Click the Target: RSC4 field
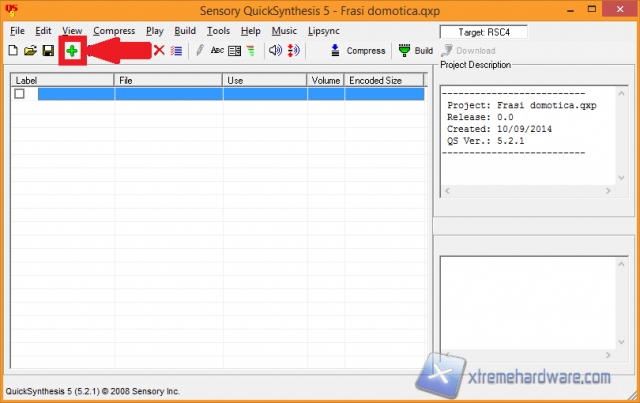 482,32
